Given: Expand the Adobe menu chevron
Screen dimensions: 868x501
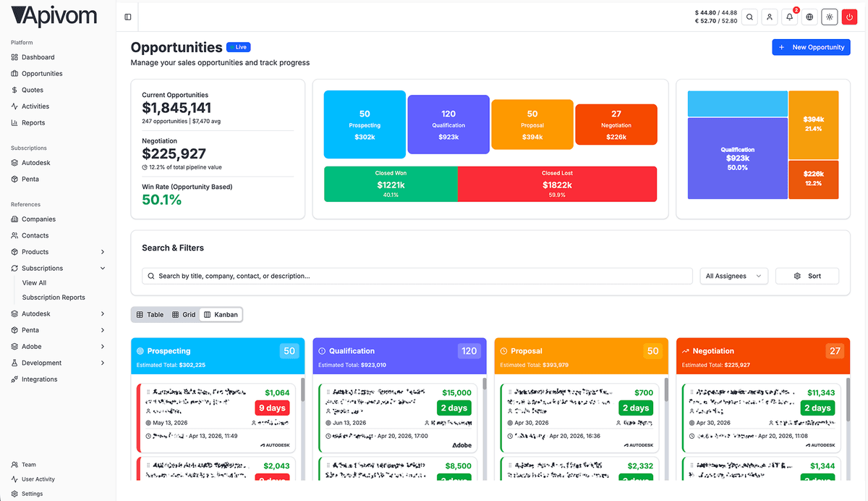Looking at the screenshot, I should coord(103,347).
